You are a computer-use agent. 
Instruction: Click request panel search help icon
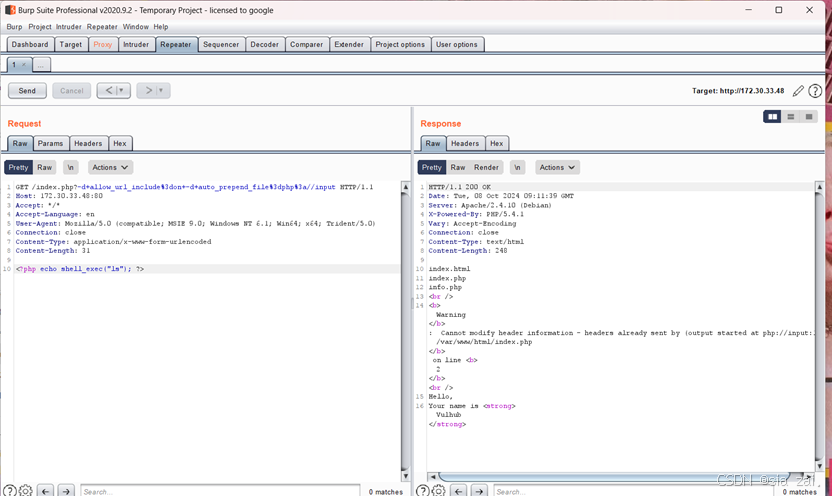point(10,491)
